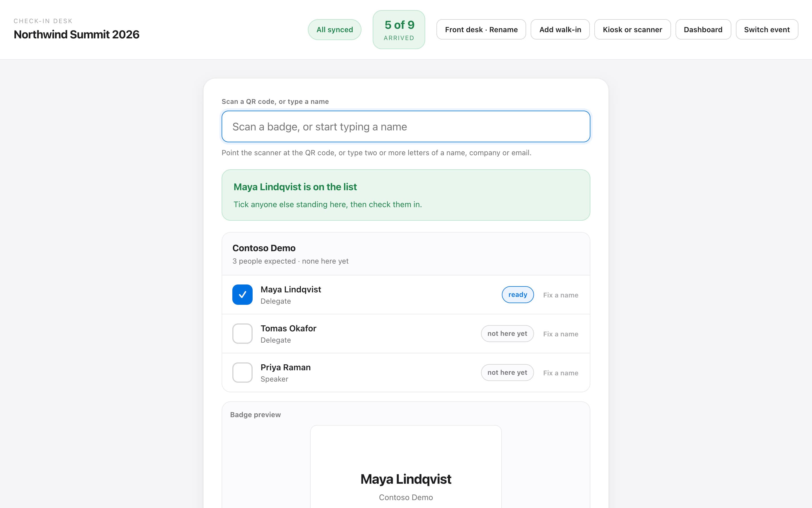Click 'Fix a name' for Priya Raman
The height and width of the screenshot is (508, 812).
561,373
